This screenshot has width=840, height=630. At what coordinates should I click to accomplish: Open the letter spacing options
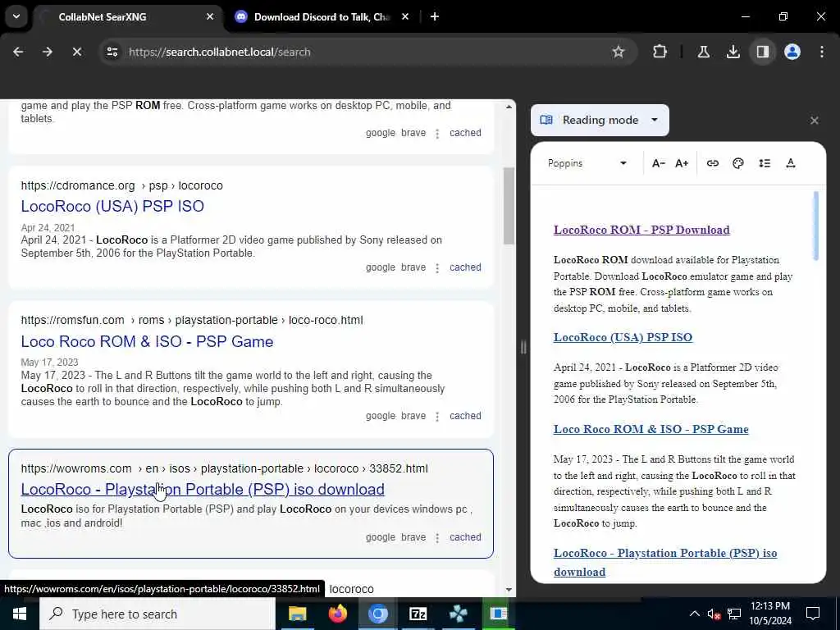pos(791,163)
